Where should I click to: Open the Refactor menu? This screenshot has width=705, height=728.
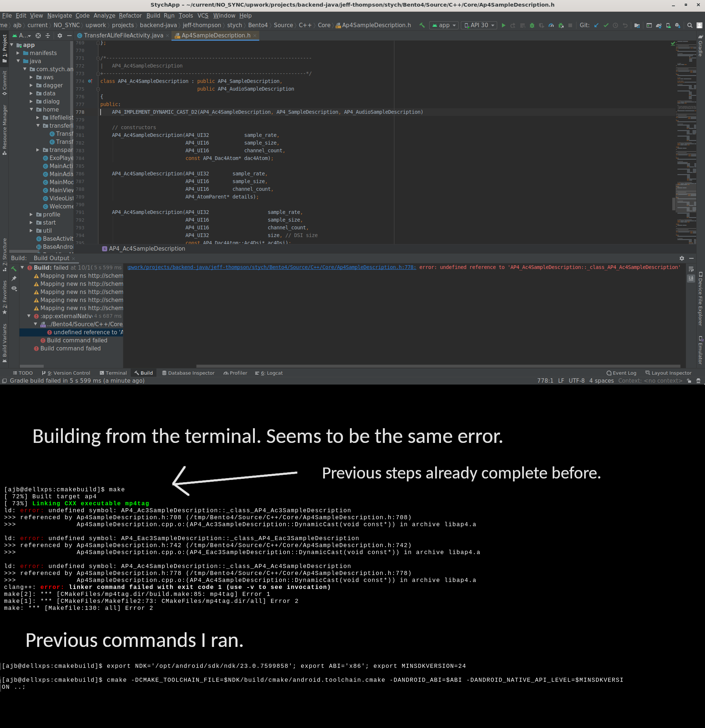130,16
